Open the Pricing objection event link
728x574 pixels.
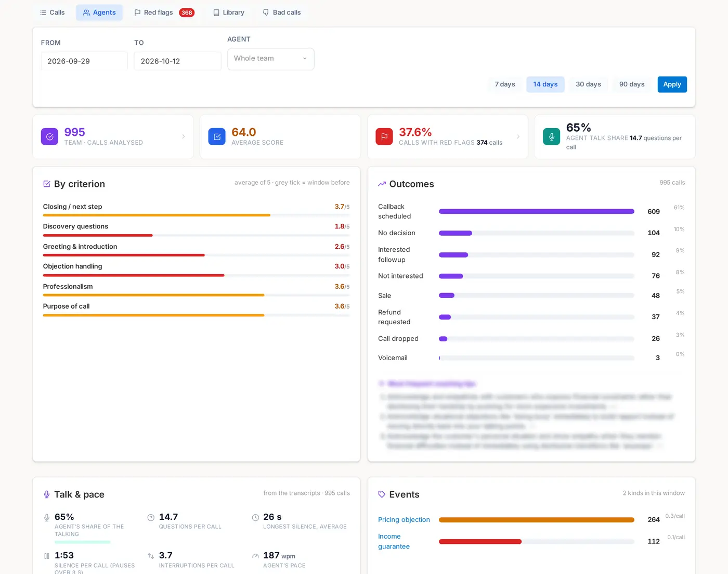404,519
